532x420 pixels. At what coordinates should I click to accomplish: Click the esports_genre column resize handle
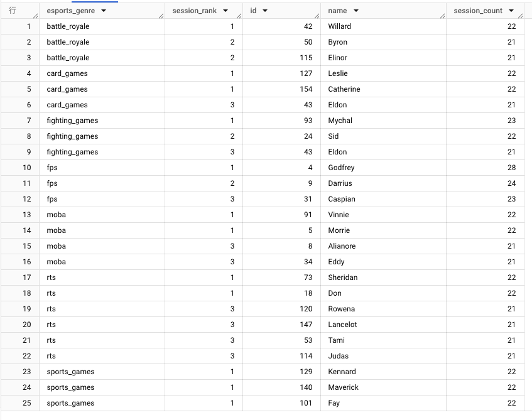click(161, 15)
